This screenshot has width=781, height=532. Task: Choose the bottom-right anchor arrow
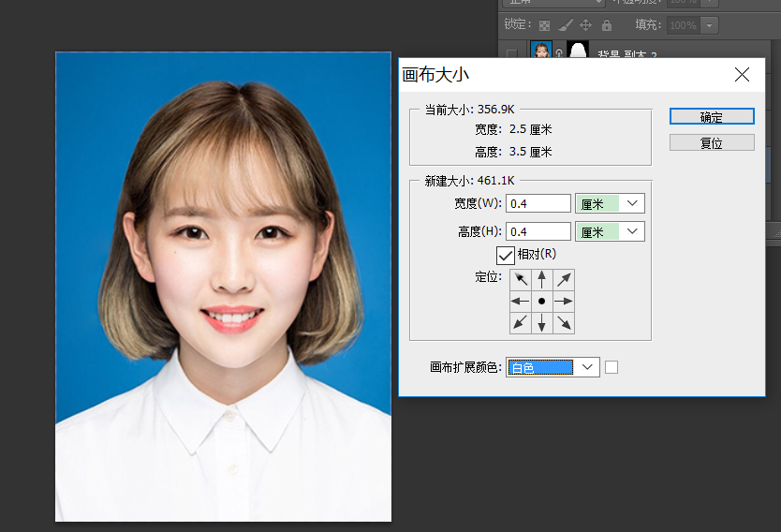pos(563,323)
